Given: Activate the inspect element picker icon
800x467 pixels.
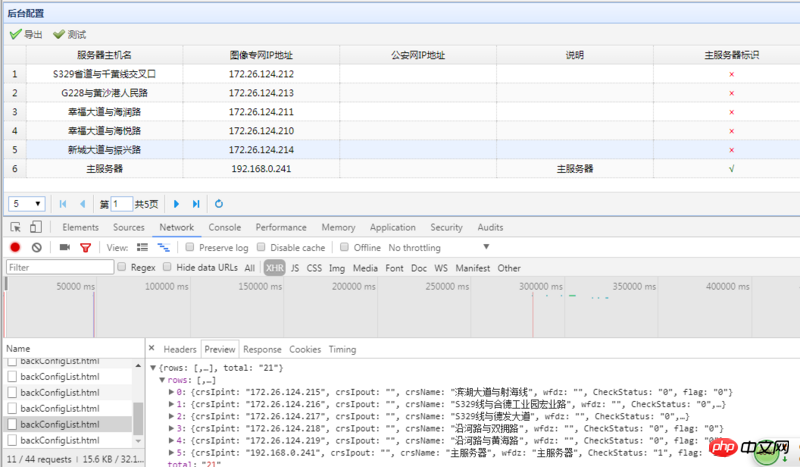Looking at the screenshot, I should [x=15, y=227].
